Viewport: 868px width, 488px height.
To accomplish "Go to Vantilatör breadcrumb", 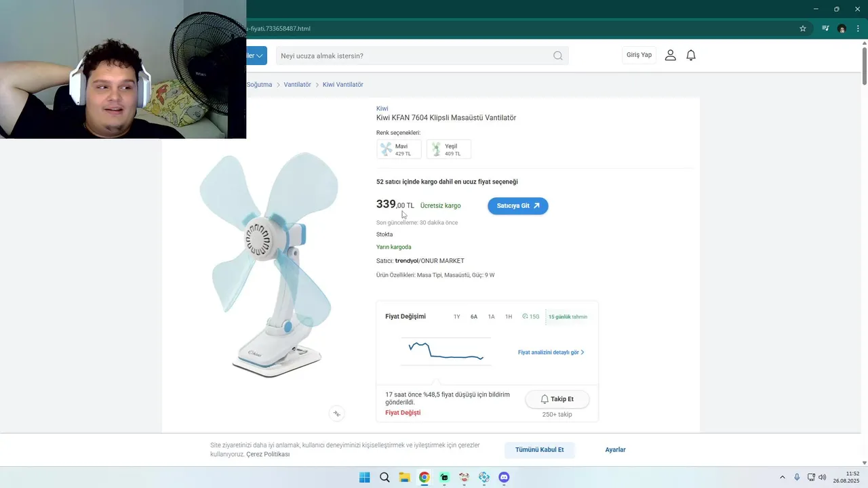I will pos(297,85).
